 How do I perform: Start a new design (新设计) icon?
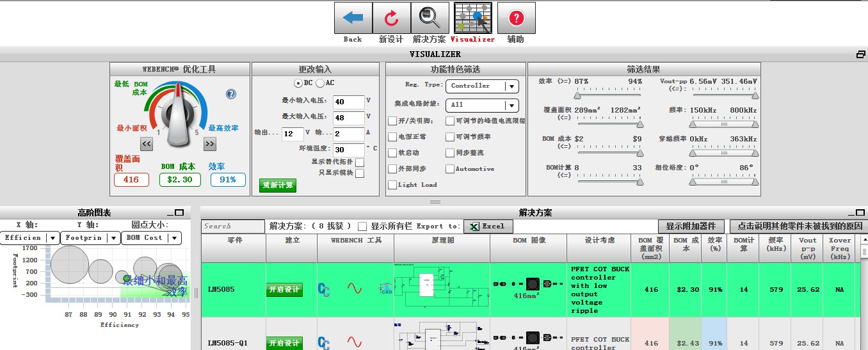391,18
